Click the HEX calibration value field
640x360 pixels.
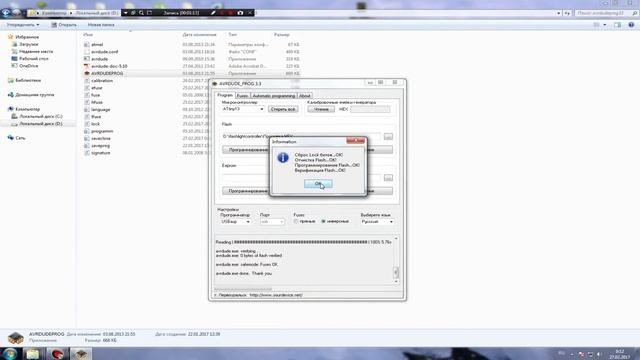pyautogui.click(x=370, y=109)
